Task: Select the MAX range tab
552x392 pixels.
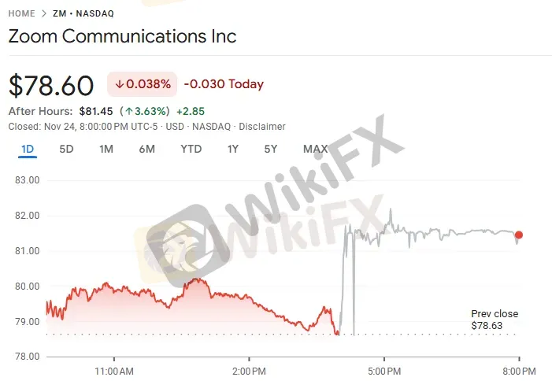Action: click(315, 149)
